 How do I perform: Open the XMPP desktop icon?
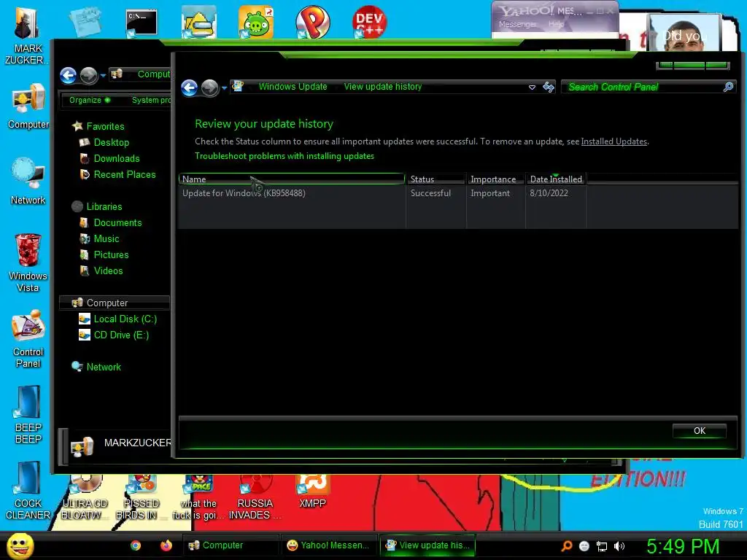click(x=312, y=491)
